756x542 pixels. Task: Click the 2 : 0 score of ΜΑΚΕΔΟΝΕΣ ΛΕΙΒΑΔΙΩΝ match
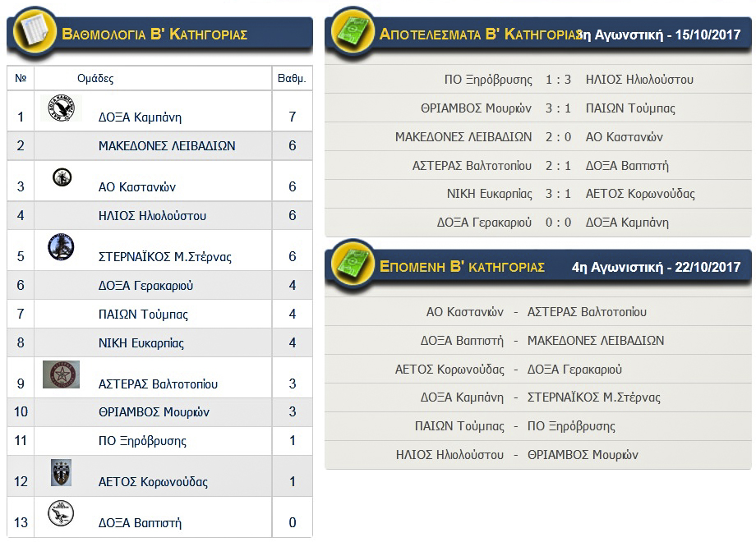coord(558,137)
